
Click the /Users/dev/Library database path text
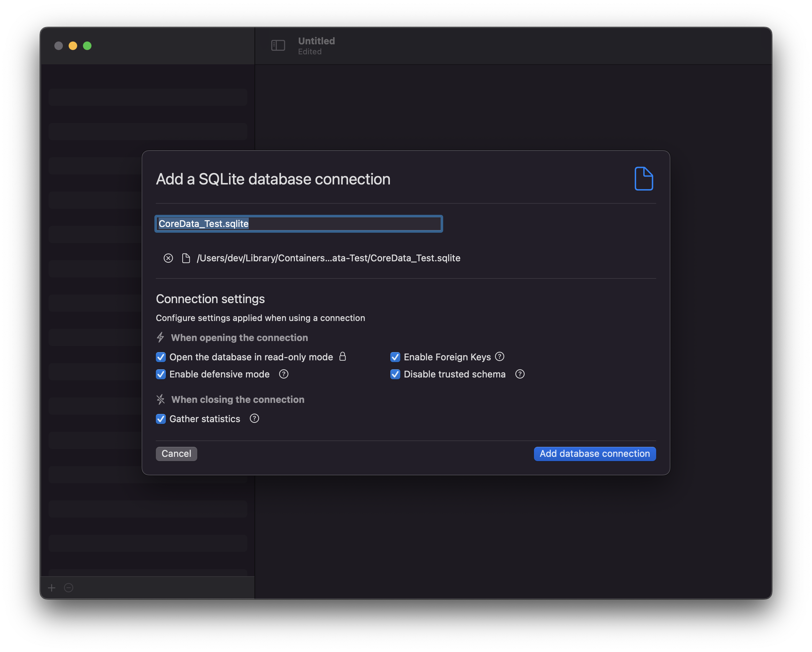(328, 258)
